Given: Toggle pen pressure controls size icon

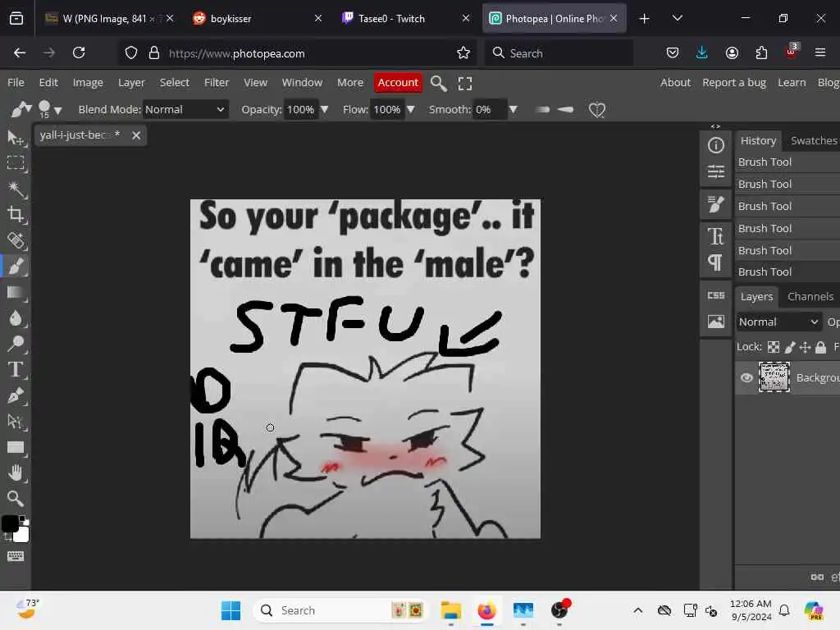Looking at the screenshot, I should 566,109.
